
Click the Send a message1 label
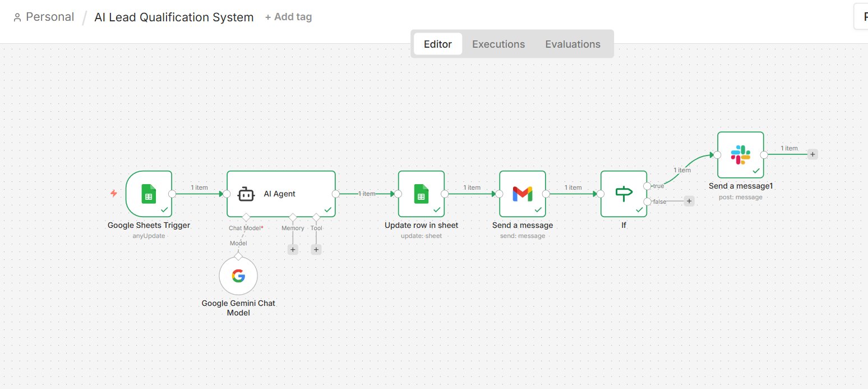[x=741, y=186]
